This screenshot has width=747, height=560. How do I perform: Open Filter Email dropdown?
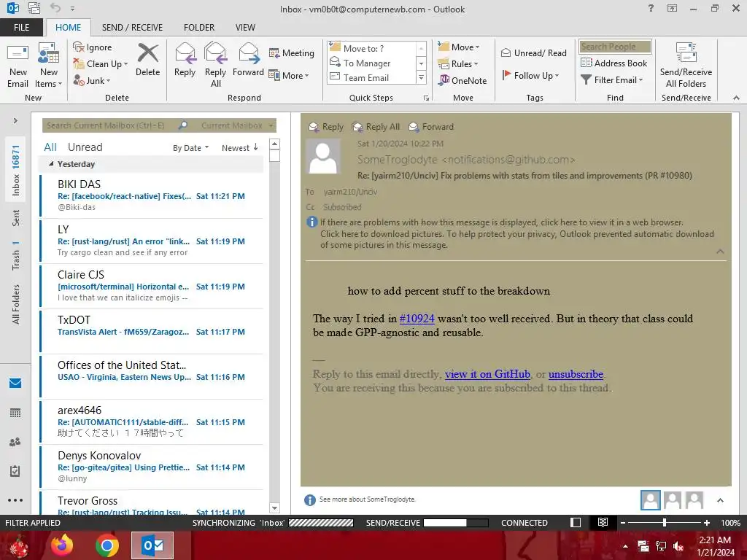click(612, 80)
